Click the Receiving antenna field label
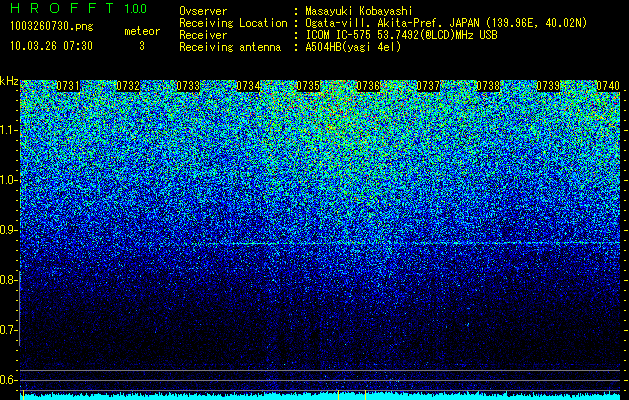629x400 pixels. pyautogui.click(x=230, y=47)
